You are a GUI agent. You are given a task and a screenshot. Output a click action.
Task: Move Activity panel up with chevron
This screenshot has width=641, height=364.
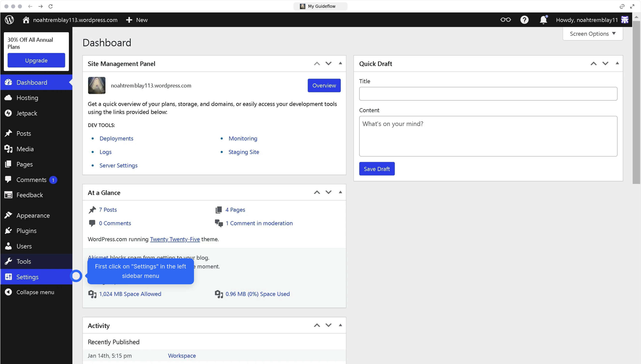[x=317, y=325]
